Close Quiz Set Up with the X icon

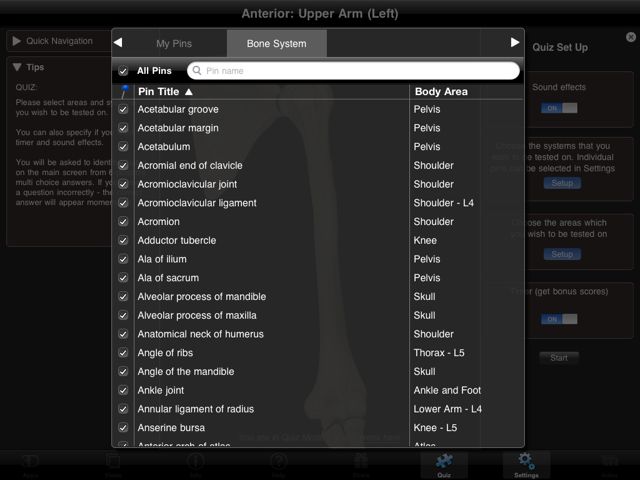tap(631, 37)
